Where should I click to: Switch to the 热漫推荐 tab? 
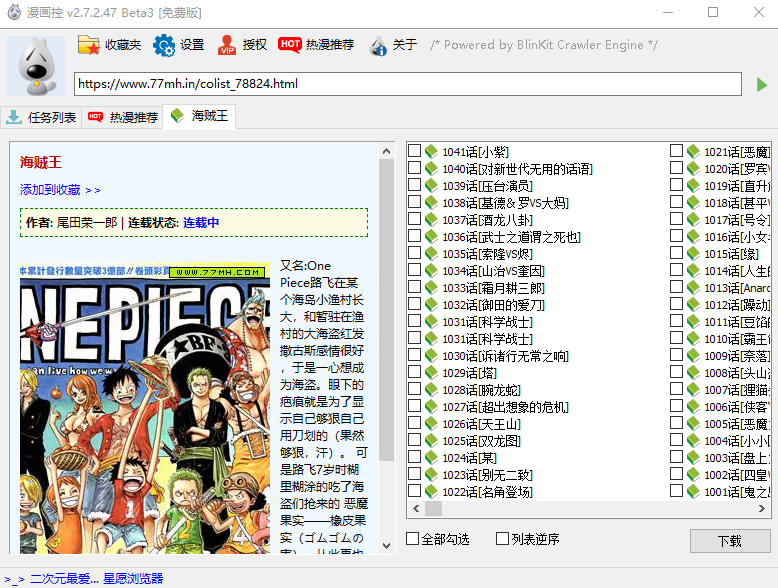coord(123,118)
